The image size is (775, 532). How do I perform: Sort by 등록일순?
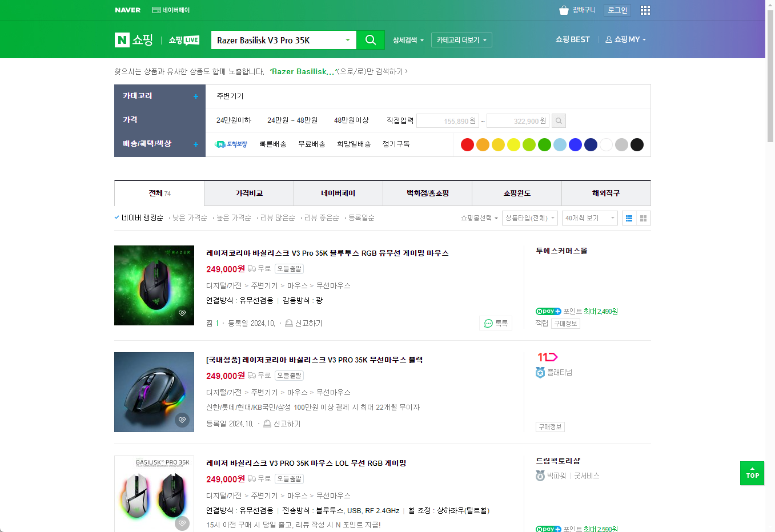coord(362,218)
